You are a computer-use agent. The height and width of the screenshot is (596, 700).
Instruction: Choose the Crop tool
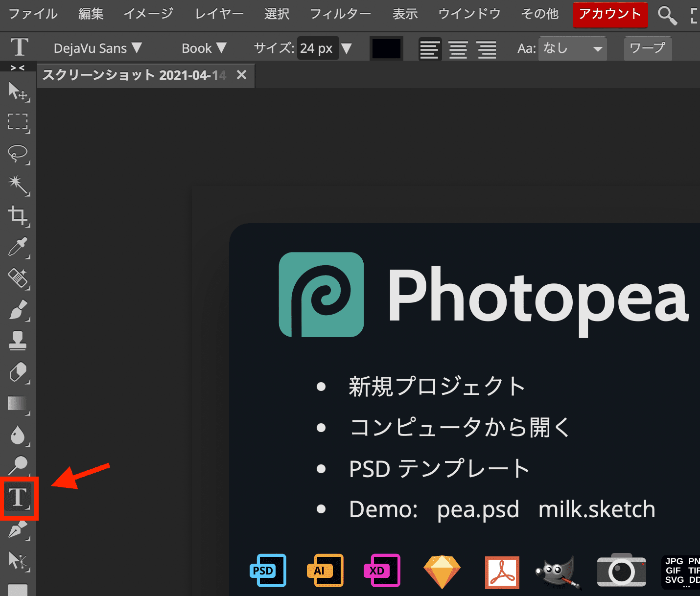(18, 216)
